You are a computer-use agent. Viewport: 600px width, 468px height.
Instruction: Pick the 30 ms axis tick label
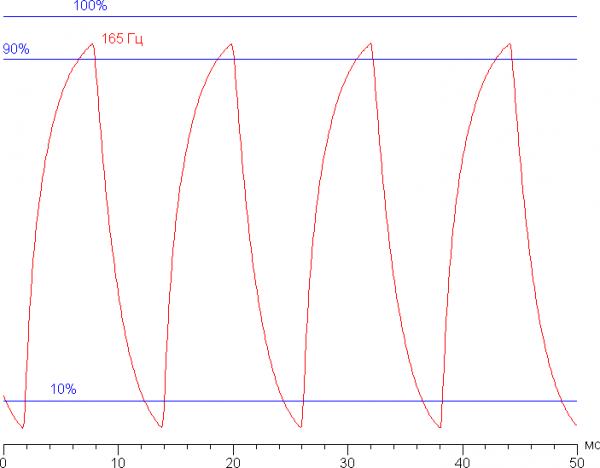click(347, 462)
